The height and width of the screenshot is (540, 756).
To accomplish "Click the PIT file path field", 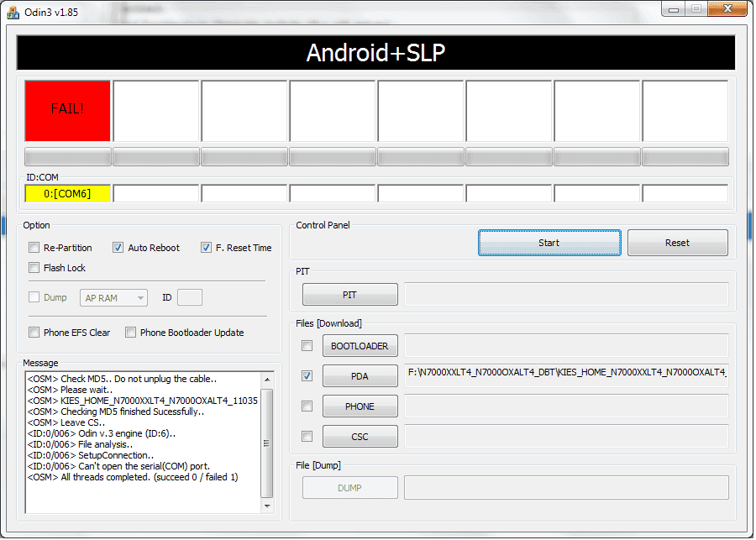I will [x=566, y=295].
